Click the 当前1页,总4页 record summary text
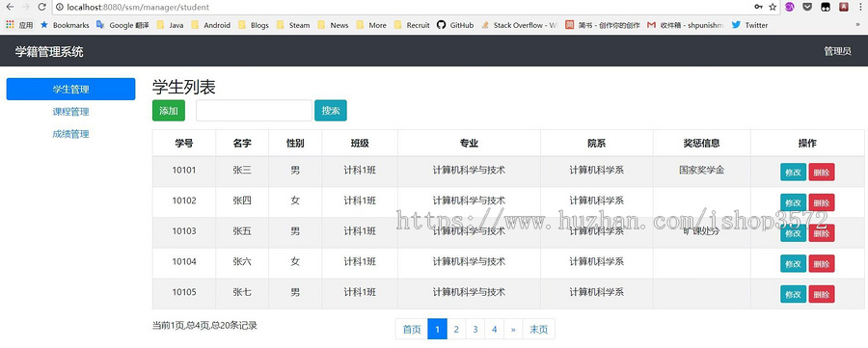The image size is (868, 348). 204,325
